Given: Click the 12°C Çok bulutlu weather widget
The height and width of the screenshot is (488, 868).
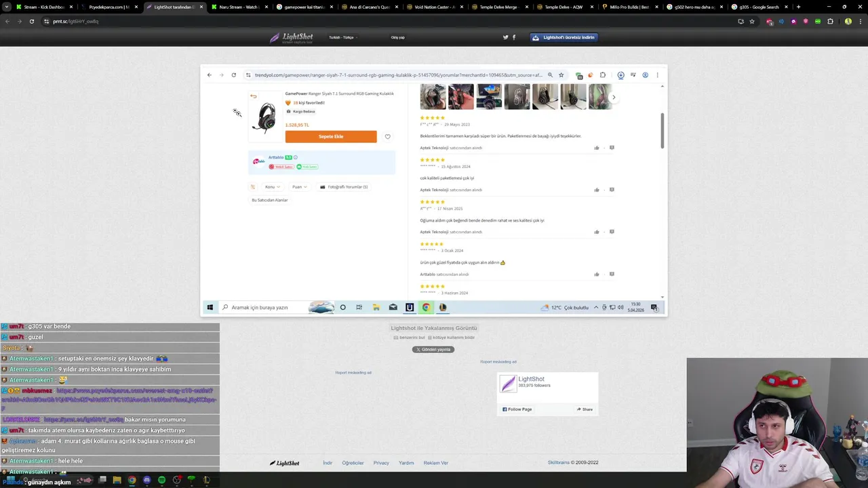Looking at the screenshot, I should point(564,307).
